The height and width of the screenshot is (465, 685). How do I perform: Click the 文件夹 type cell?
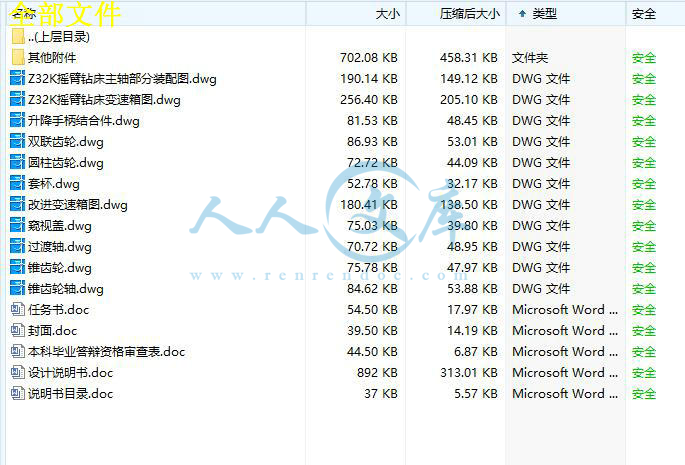tap(530, 58)
